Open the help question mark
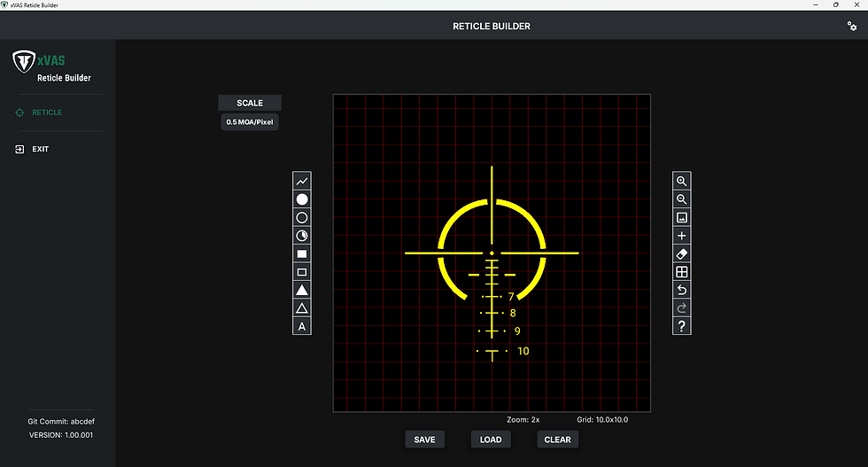Image resolution: width=868 pixels, height=467 pixels. (x=681, y=326)
